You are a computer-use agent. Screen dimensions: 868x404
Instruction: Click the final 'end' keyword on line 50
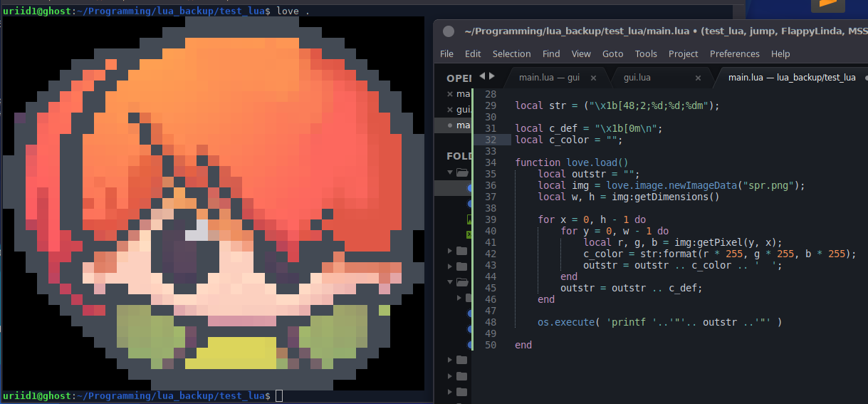point(523,345)
